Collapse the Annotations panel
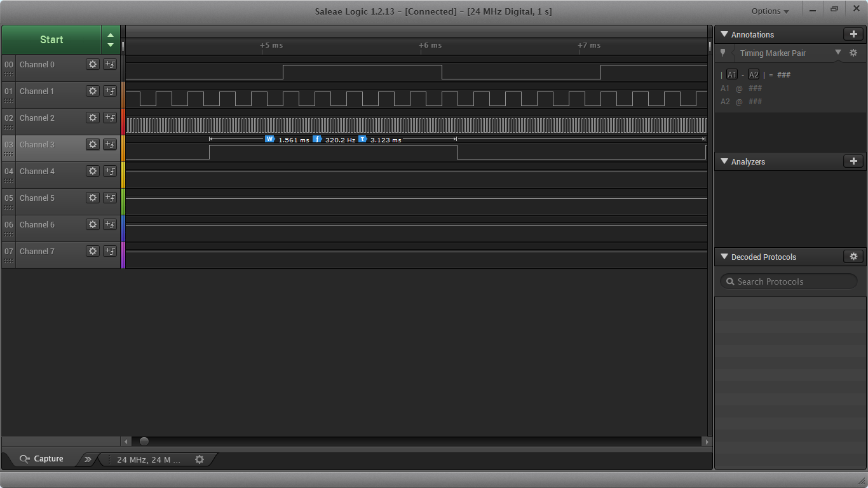This screenshot has width=868, height=488. (x=724, y=34)
